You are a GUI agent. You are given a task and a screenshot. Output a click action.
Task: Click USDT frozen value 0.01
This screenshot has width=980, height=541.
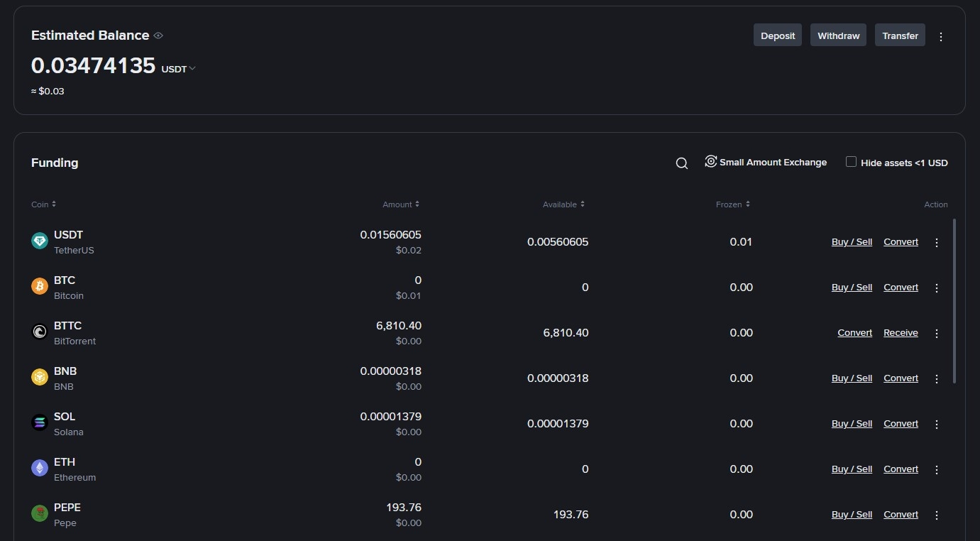coord(741,242)
